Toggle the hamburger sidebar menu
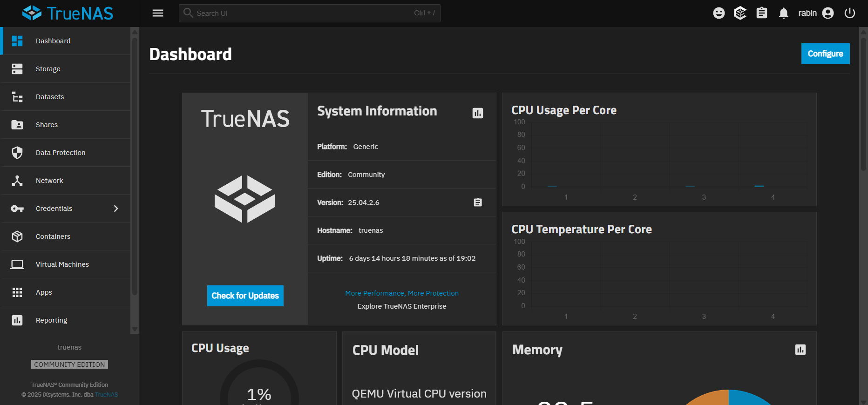Viewport: 868px width, 405px height. click(158, 13)
